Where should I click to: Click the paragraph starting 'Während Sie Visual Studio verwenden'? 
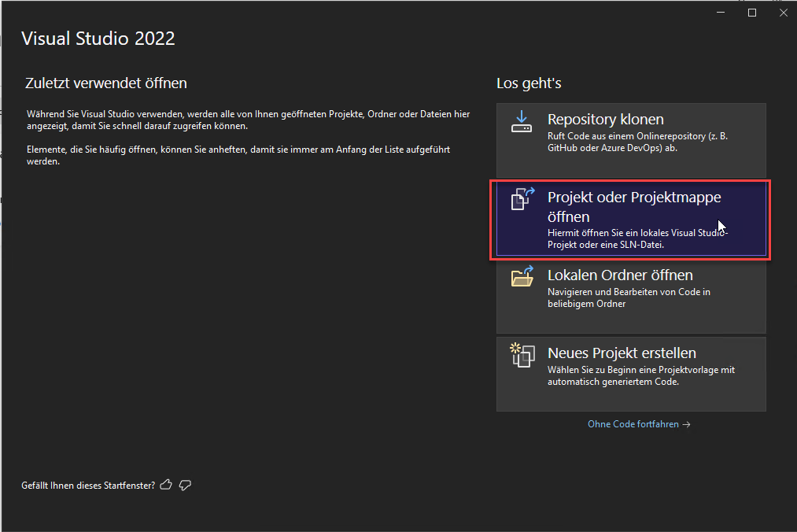(x=249, y=120)
